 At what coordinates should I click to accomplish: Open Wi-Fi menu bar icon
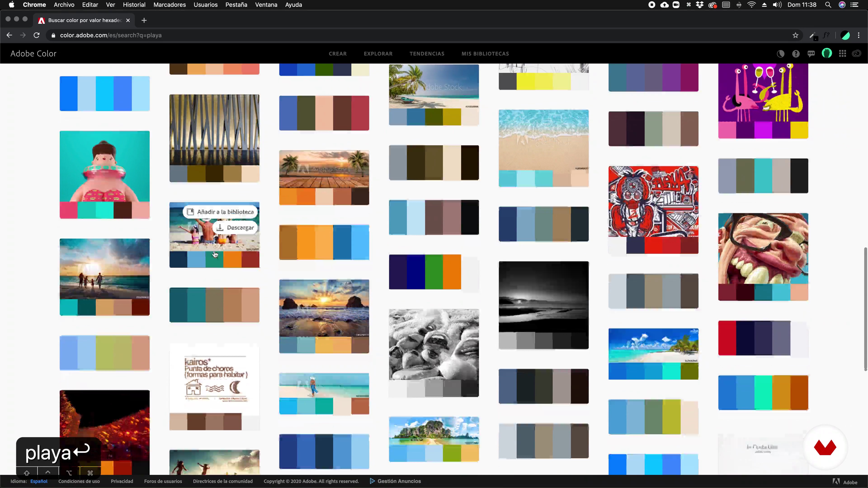(751, 5)
